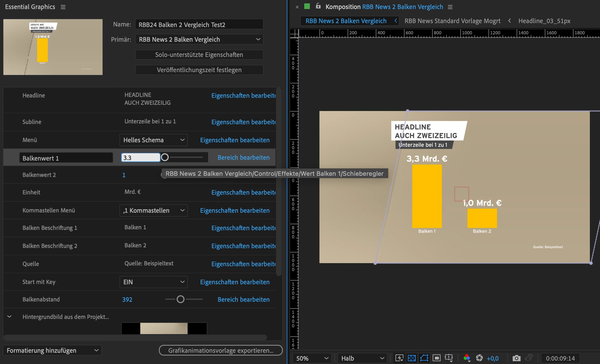Open the Helles Schema menu dropdown
600x364 pixels.
pyautogui.click(x=154, y=140)
